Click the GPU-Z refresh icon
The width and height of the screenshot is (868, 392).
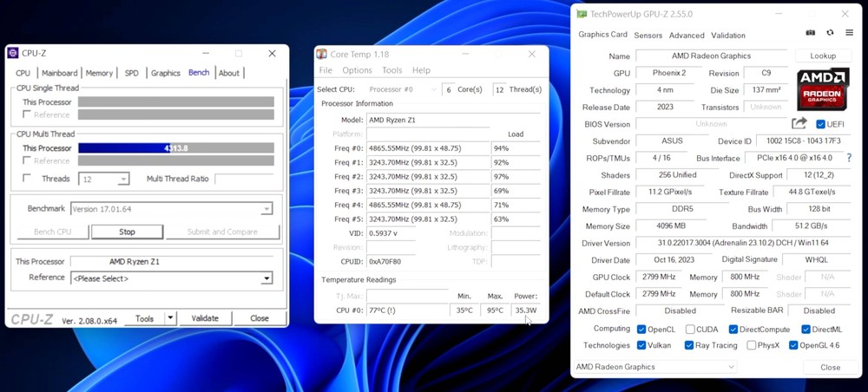(830, 33)
